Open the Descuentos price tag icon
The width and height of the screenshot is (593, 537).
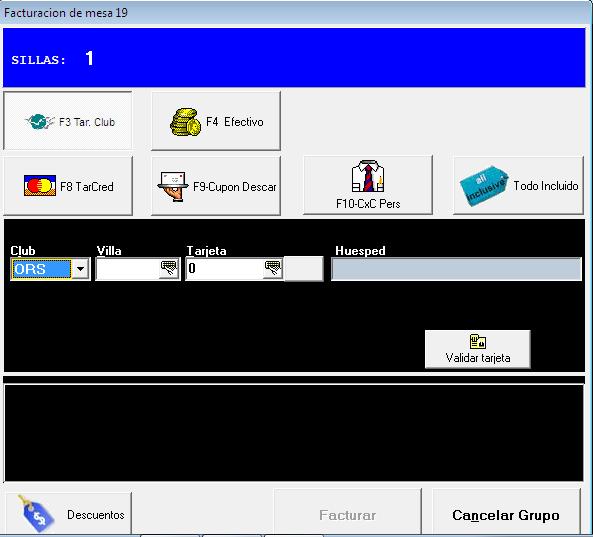pyautogui.click(x=37, y=514)
